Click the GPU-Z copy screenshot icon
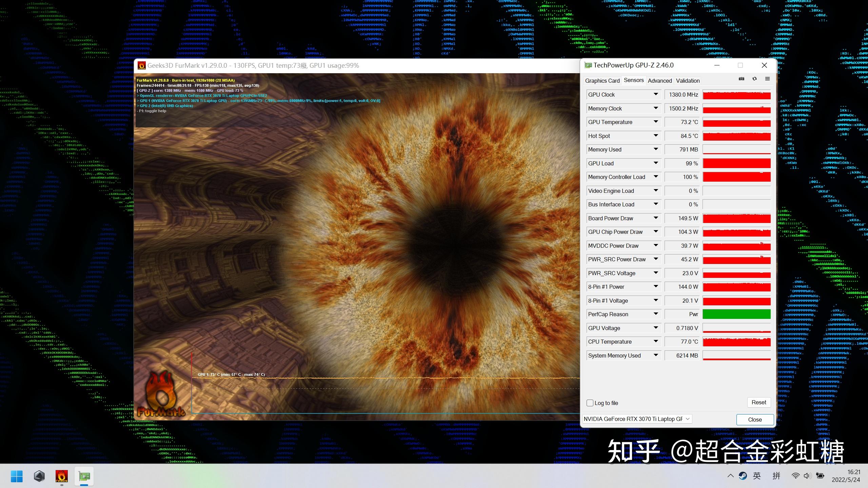This screenshot has height=488, width=868. (742, 79)
